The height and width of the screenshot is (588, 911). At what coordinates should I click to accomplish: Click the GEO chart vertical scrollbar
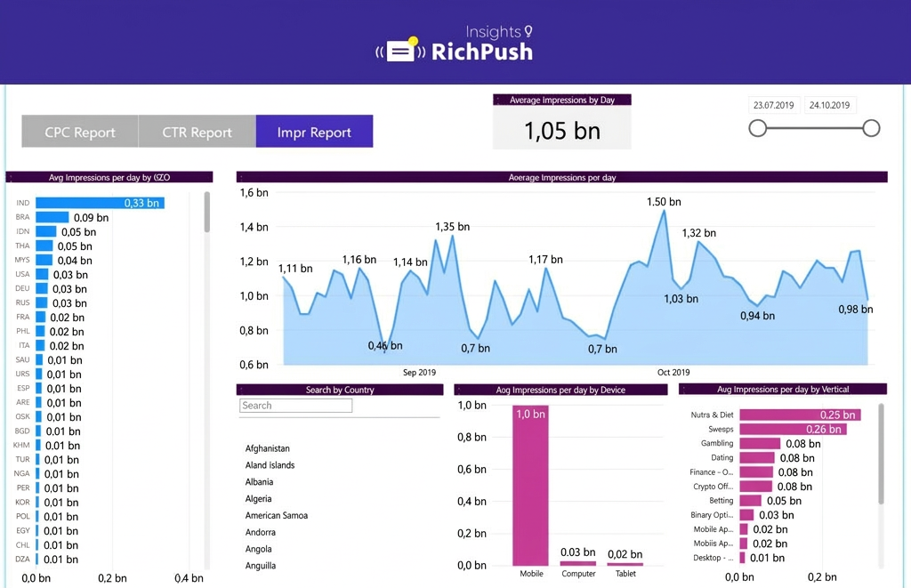[206, 212]
